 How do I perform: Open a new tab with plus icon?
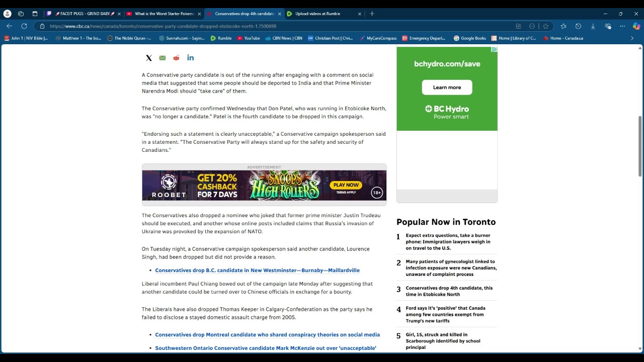[372, 14]
